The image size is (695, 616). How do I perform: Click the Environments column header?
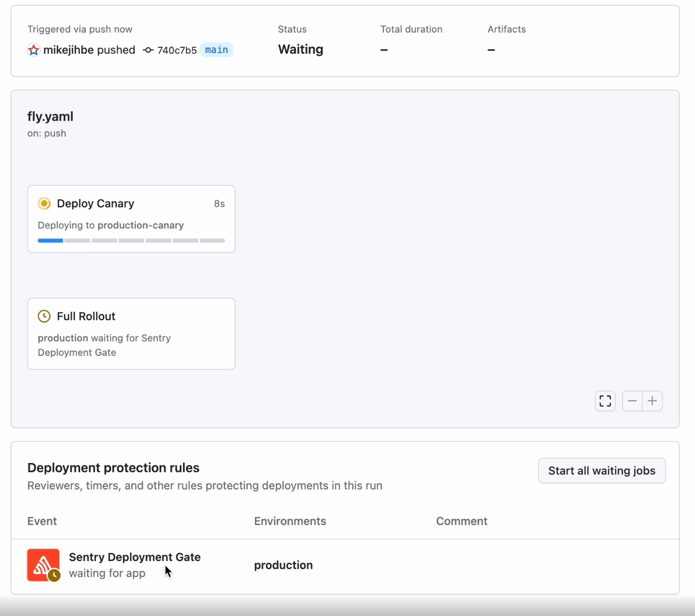click(x=290, y=521)
